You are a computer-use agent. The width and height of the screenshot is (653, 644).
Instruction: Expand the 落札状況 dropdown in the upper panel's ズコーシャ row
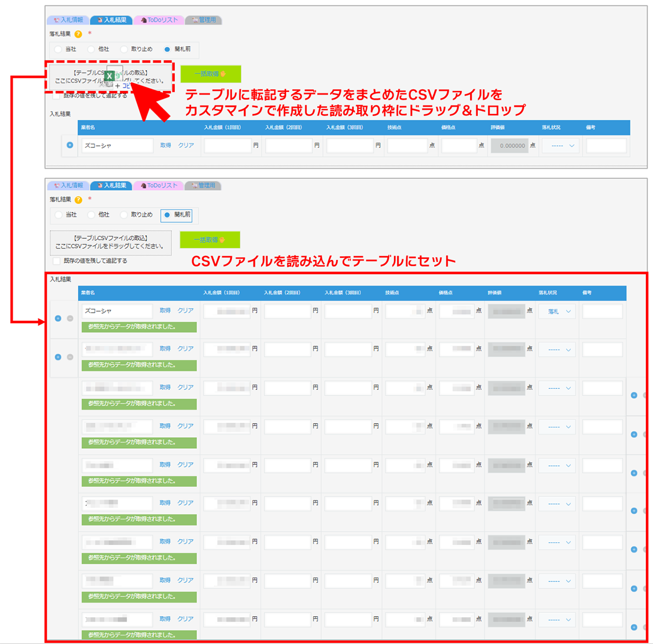(x=562, y=146)
